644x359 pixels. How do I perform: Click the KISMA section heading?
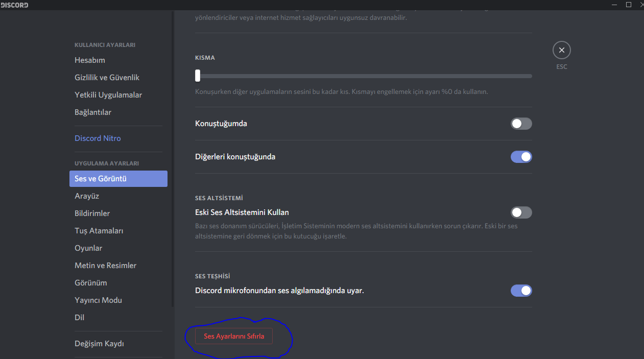205,58
